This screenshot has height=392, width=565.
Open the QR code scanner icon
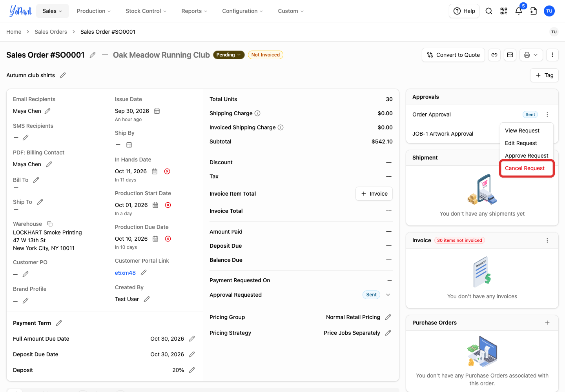point(504,11)
